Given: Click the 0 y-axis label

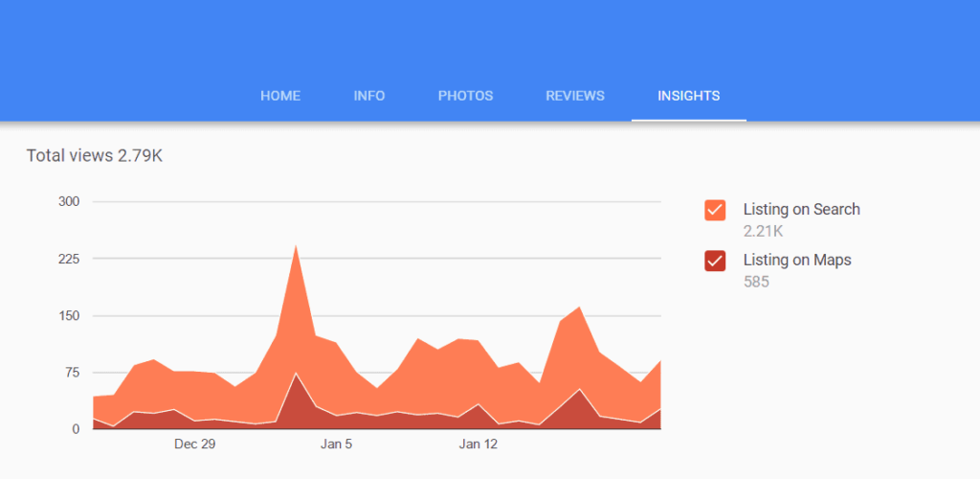Looking at the screenshot, I should pyautogui.click(x=76, y=429).
